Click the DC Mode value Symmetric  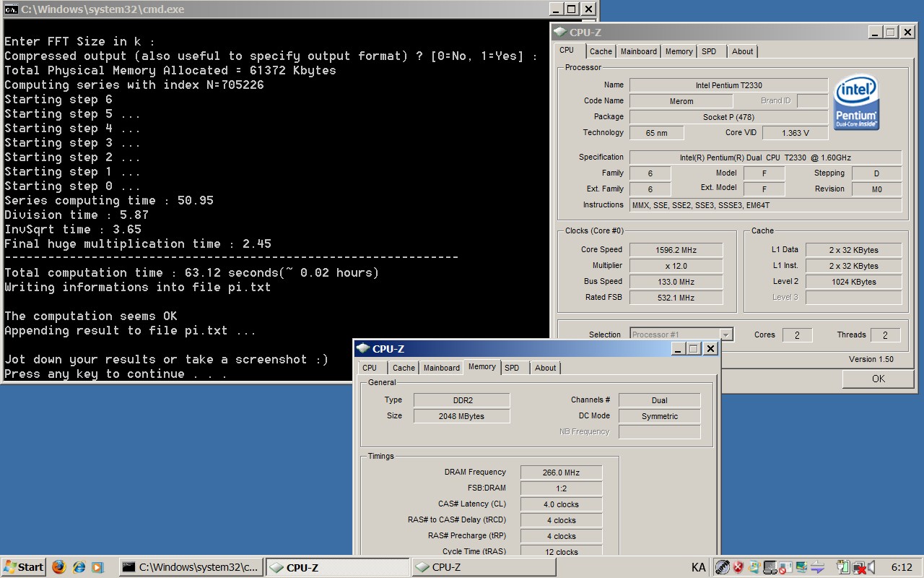659,416
